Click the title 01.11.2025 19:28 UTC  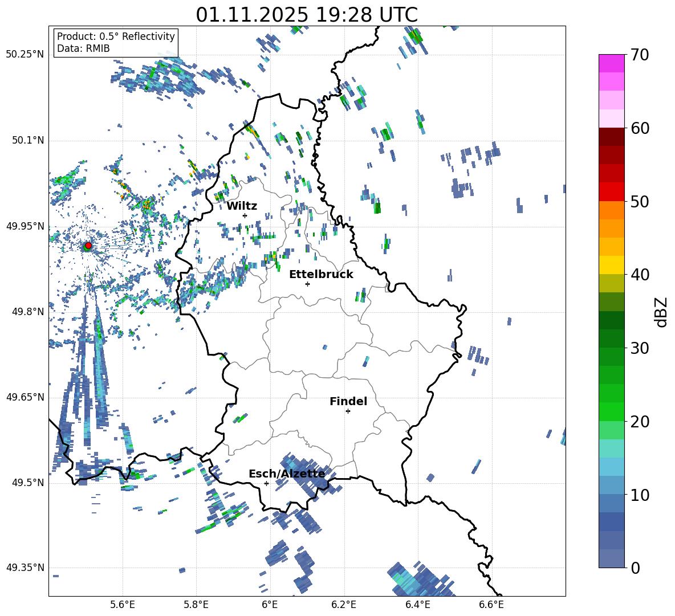(307, 15)
